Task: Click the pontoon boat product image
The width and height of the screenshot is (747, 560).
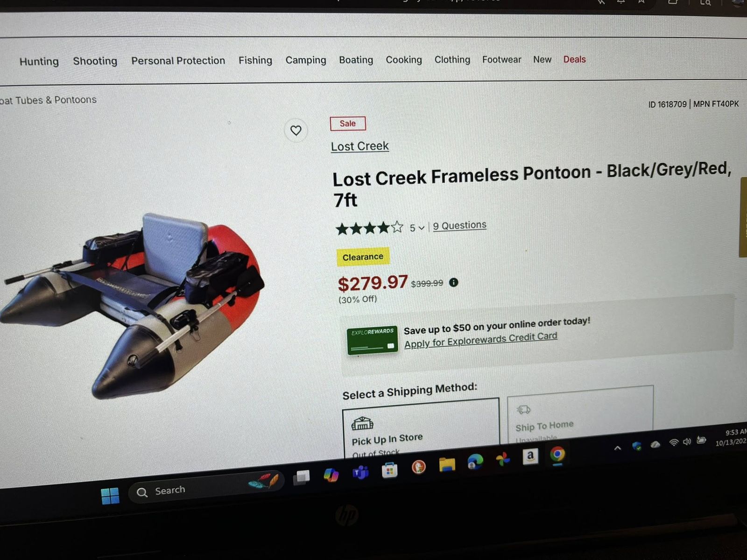Action: (x=133, y=303)
